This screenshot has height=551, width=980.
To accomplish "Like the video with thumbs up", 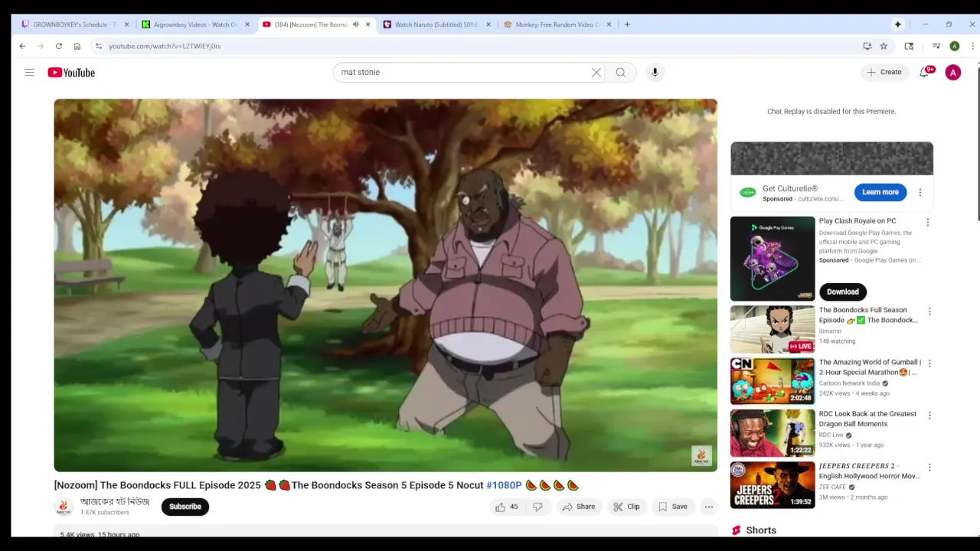I will [x=506, y=507].
